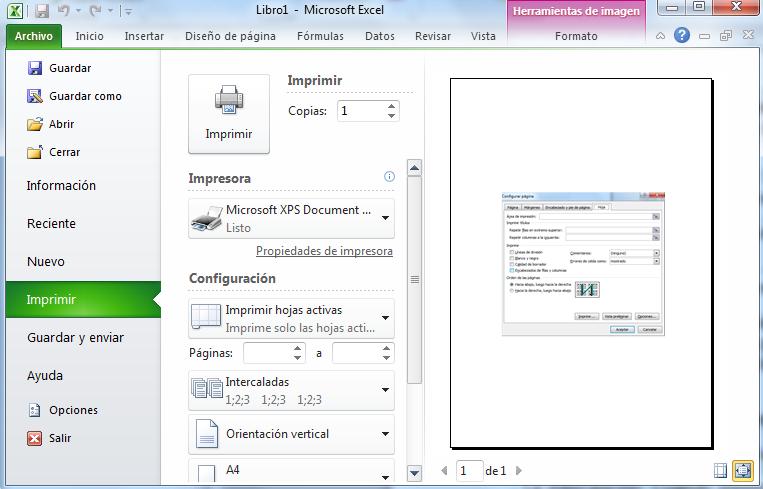
Task: Toggle Zoom to Page icon in preview
Action: click(x=743, y=471)
